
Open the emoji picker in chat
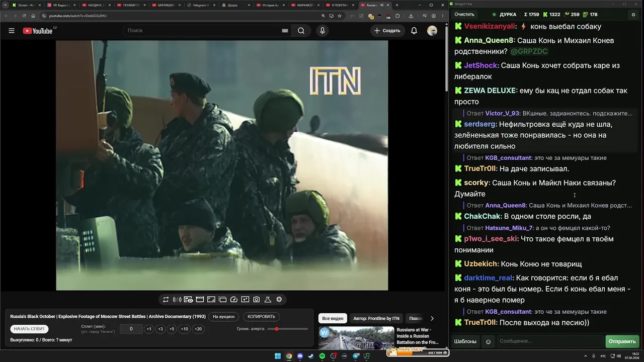click(488, 342)
